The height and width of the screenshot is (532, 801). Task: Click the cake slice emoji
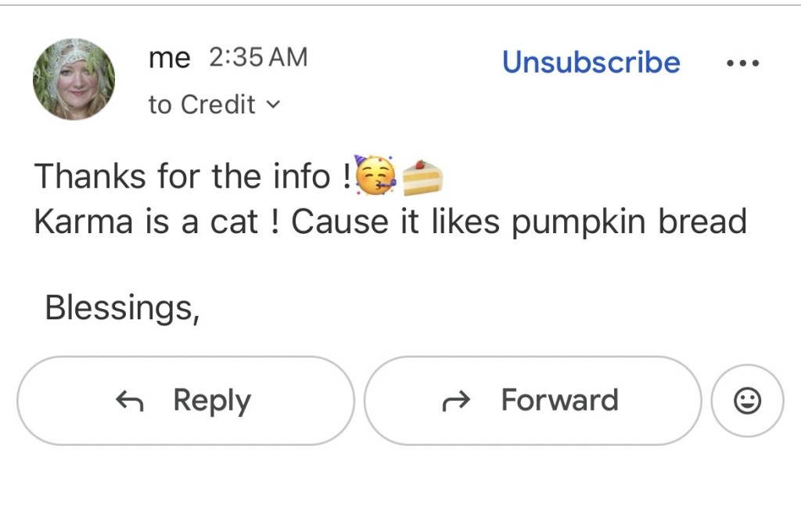422,176
